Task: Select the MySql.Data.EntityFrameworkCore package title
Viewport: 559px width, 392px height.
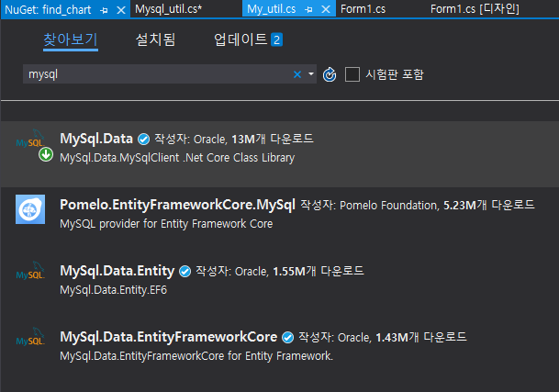Action: 168,337
